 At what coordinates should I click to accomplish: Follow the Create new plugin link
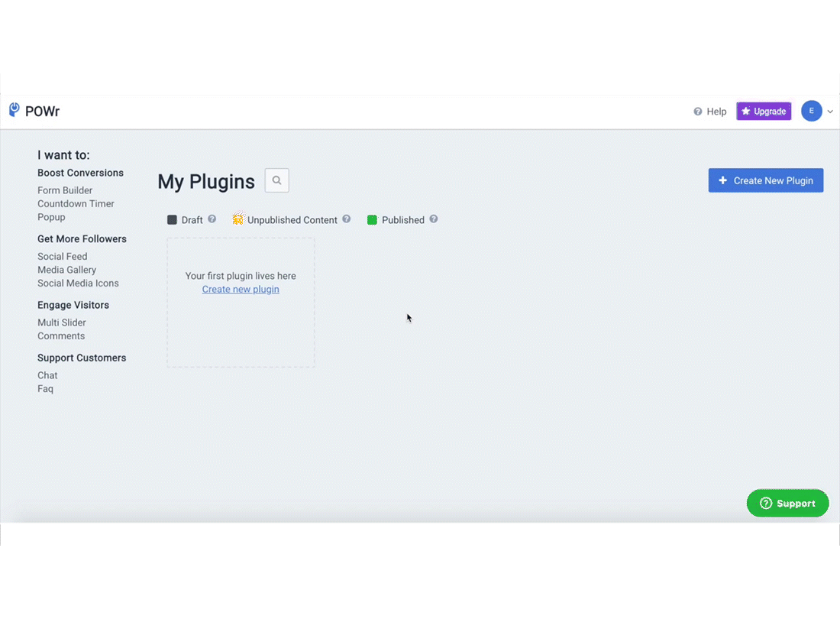point(241,290)
